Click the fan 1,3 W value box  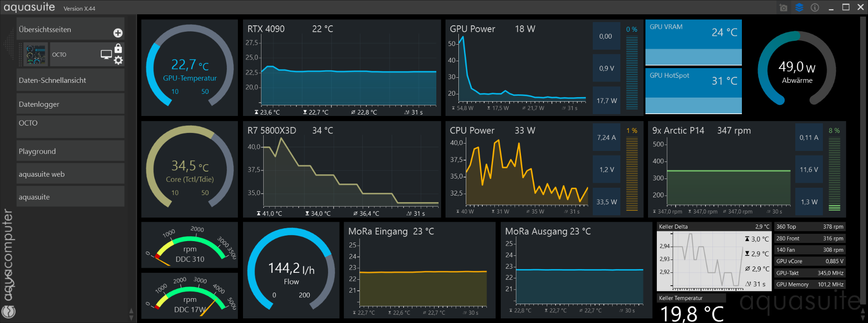click(x=809, y=202)
